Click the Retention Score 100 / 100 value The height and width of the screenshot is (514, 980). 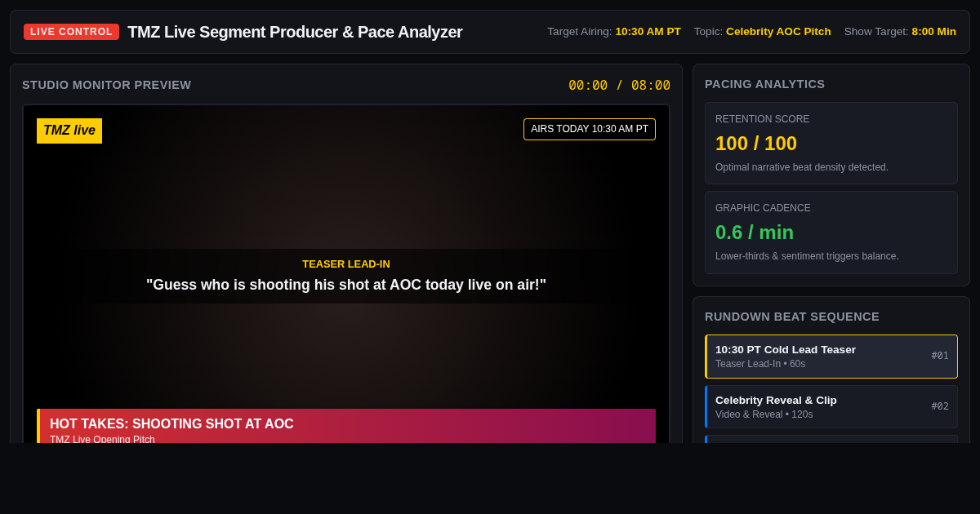(756, 144)
